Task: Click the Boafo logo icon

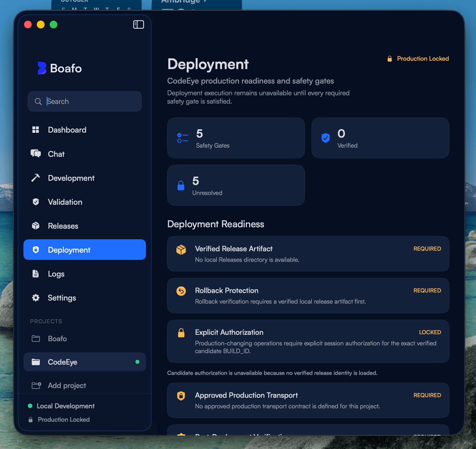Action: pos(42,68)
